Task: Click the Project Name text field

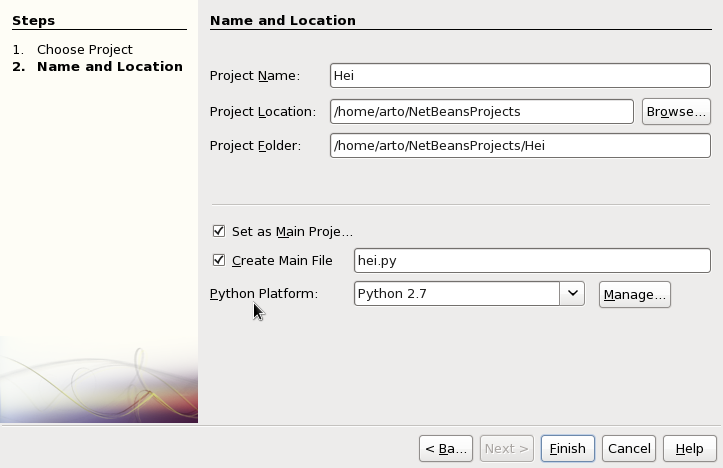Action: tap(520, 76)
